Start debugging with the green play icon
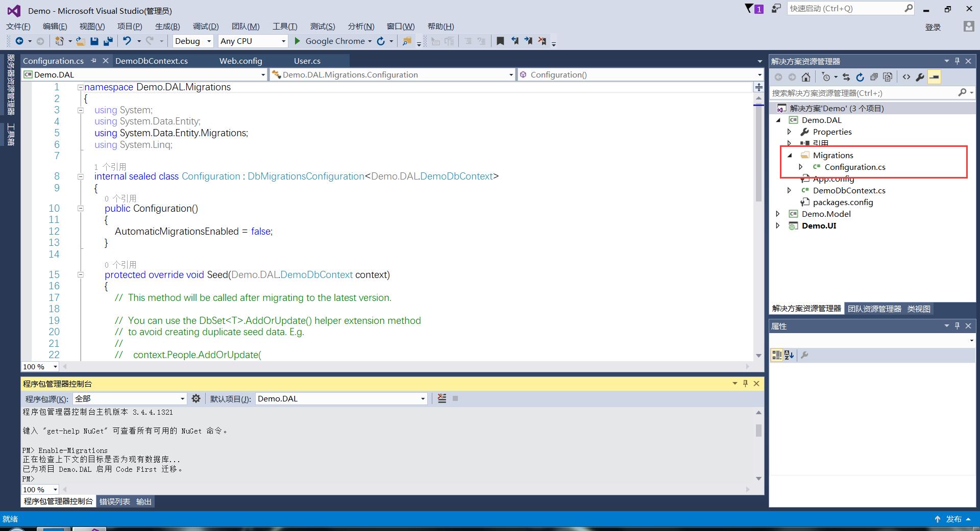980x531 pixels. point(297,41)
